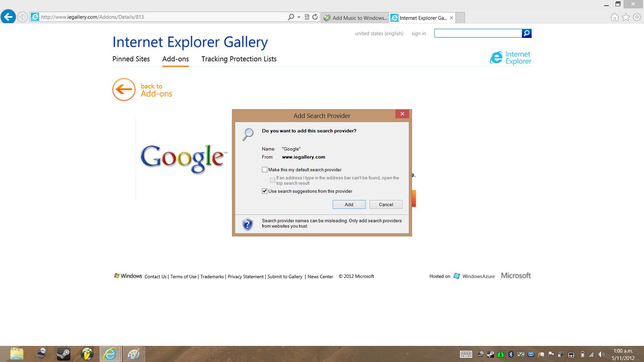Open the Windows notification area Volume control
The width and height of the screenshot is (644, 362).
[x=602, y=354]
